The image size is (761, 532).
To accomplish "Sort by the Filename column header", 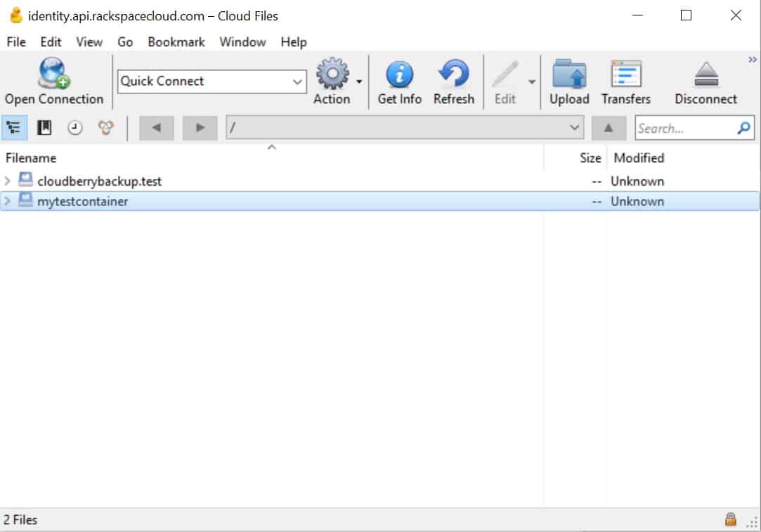I will (x=272, y=157).
